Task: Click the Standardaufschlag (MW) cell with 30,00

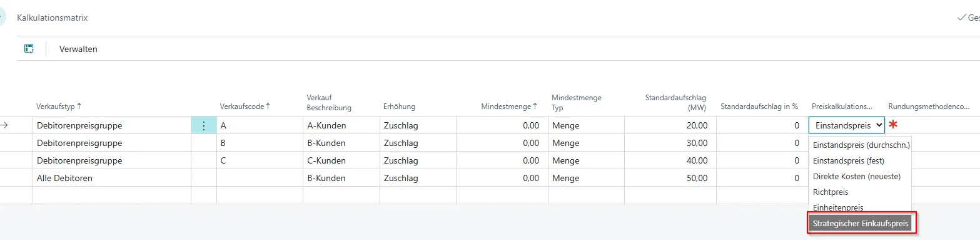Action: tap(670, 143)
